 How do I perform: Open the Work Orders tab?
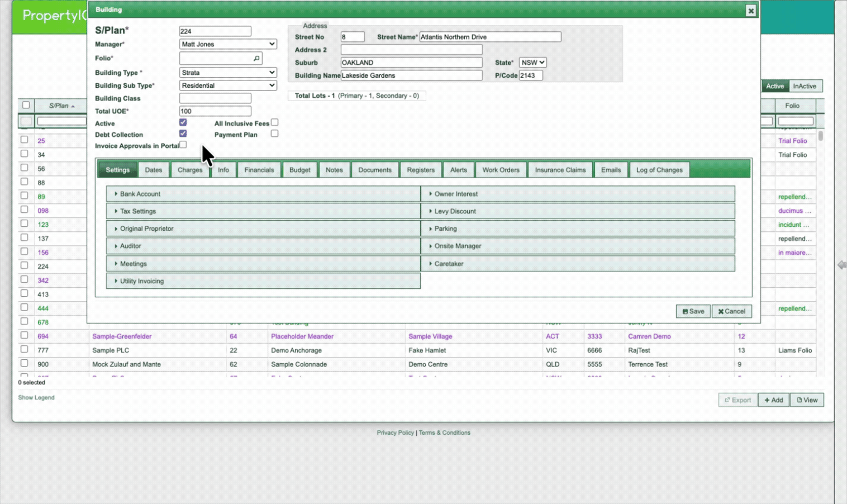tap(501, 170)
